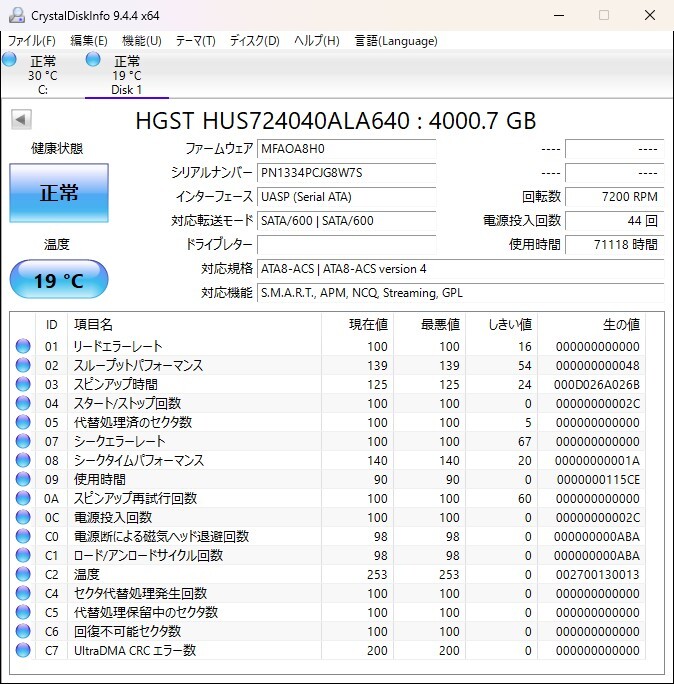Open the ファイル(F) menu
This screenshot has height=684, width=674.
tap(32, 41)
